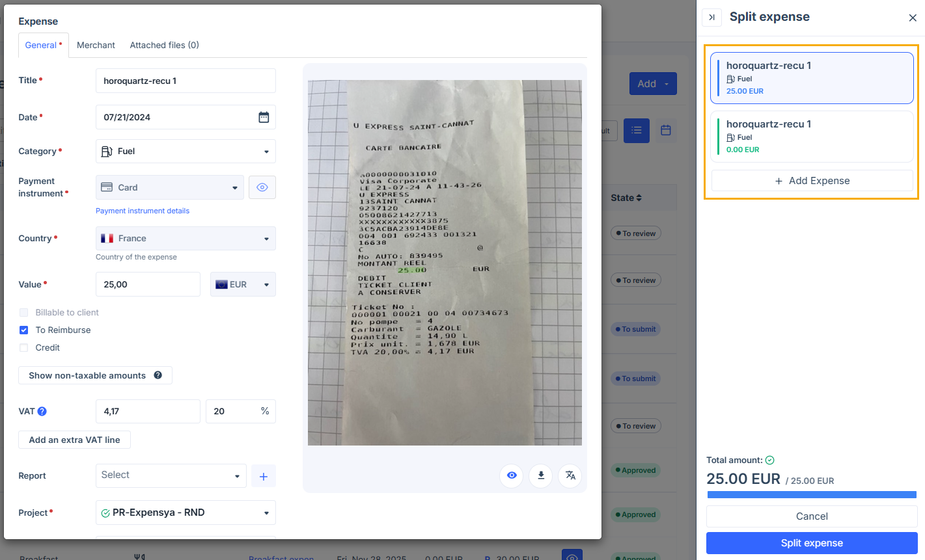Sort by State column header
925x560 pixels.
(x=626, y=198)
